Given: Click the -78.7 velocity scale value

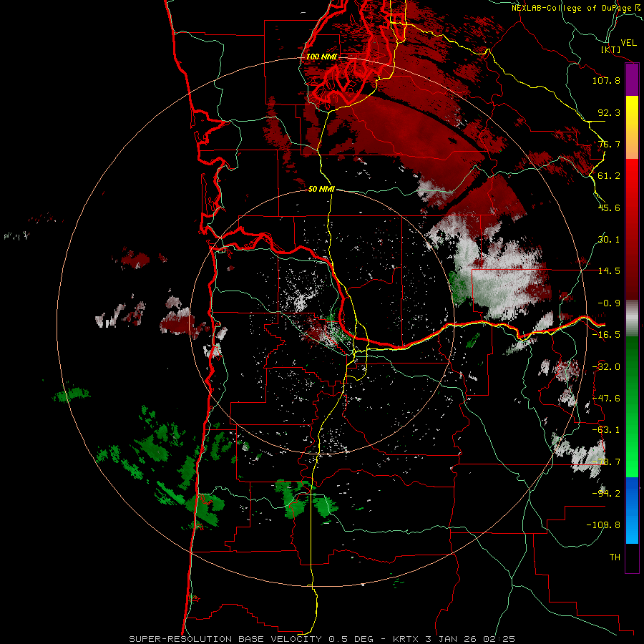Looking at the screenshot, I should (x=606, y=462).
